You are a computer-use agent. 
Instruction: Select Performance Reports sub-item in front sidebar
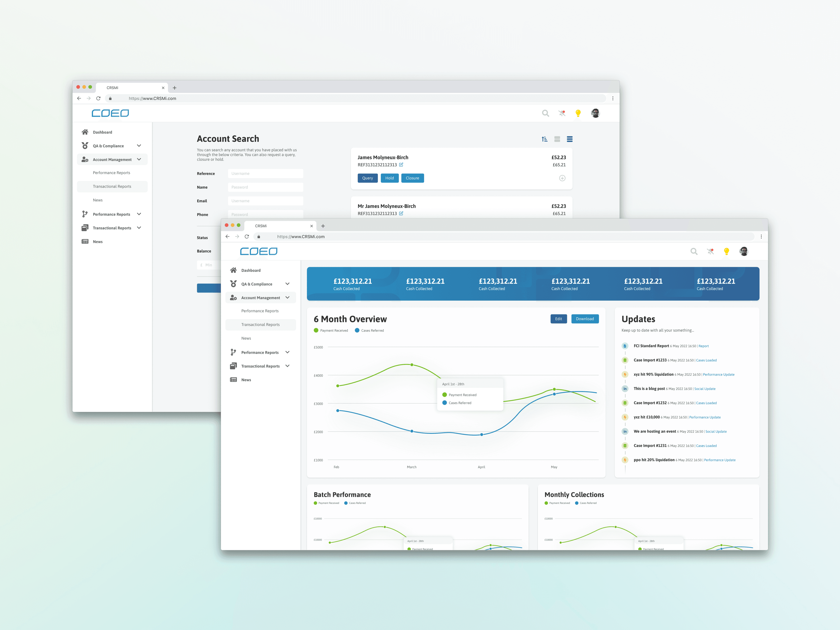pos(260,311)
